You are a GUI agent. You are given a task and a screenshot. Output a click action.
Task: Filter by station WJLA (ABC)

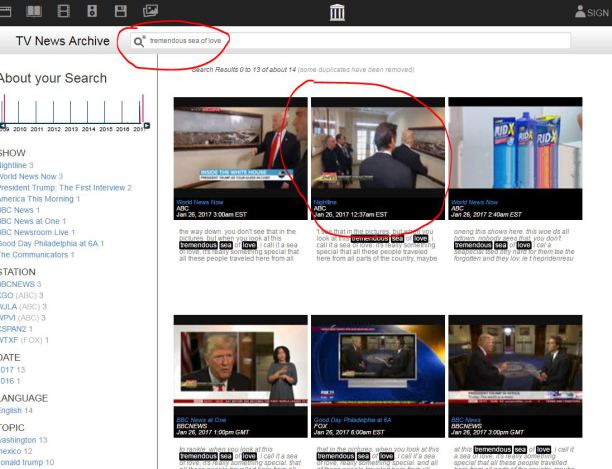(20, 307)
